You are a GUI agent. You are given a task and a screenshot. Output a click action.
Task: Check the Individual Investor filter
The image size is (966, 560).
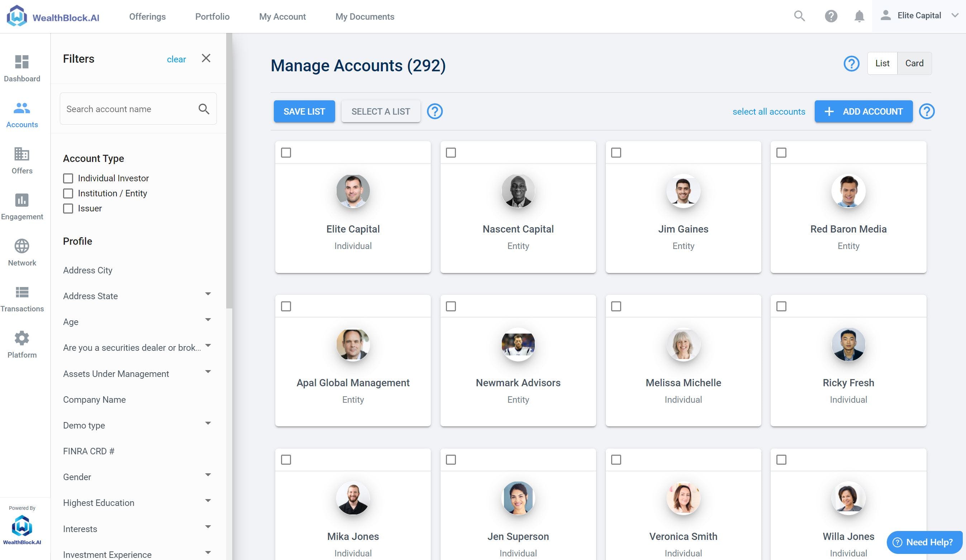click(68, 178)
